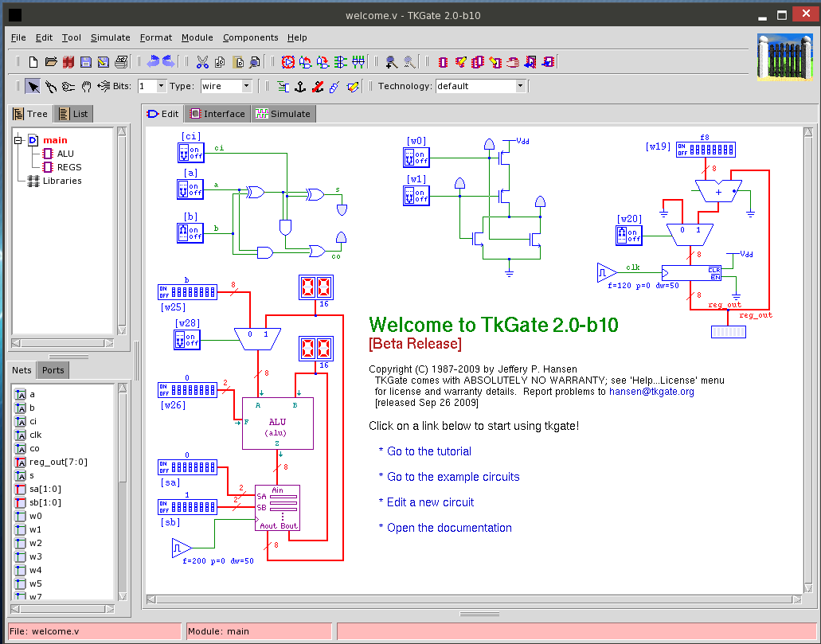The width and height of the screenshot is (821, 644).
Task: Open the Technology dropdown
Action: (x=520, y=86)
